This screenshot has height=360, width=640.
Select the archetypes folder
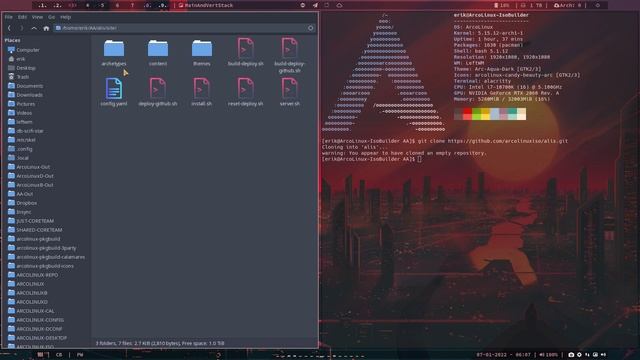click(x=114, y=53)
